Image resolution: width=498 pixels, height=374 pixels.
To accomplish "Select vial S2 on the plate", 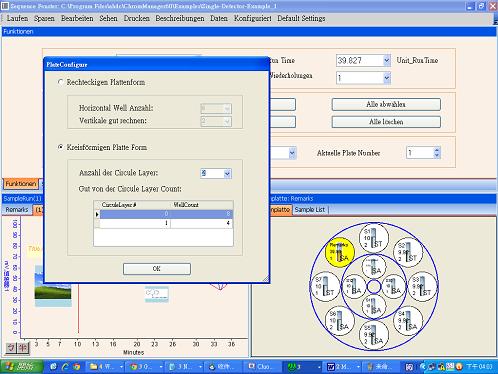I will [x=408, y=252].
